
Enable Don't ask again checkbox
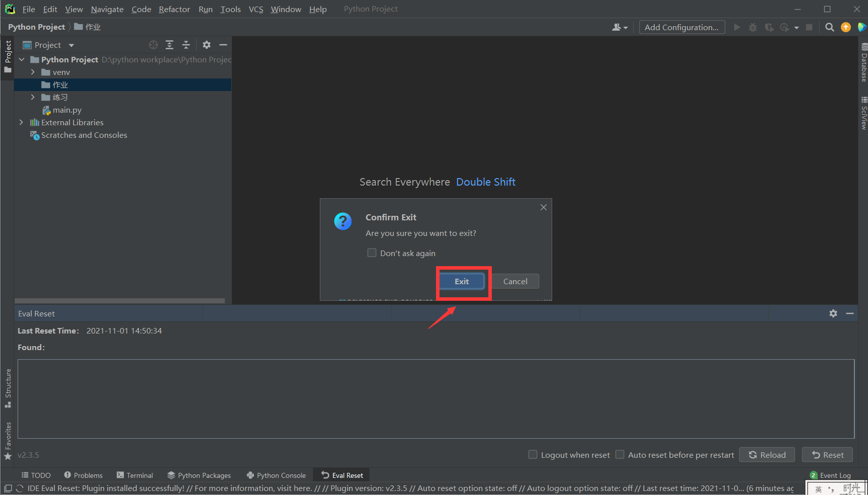pyautogui.click(x=372, y=253)
